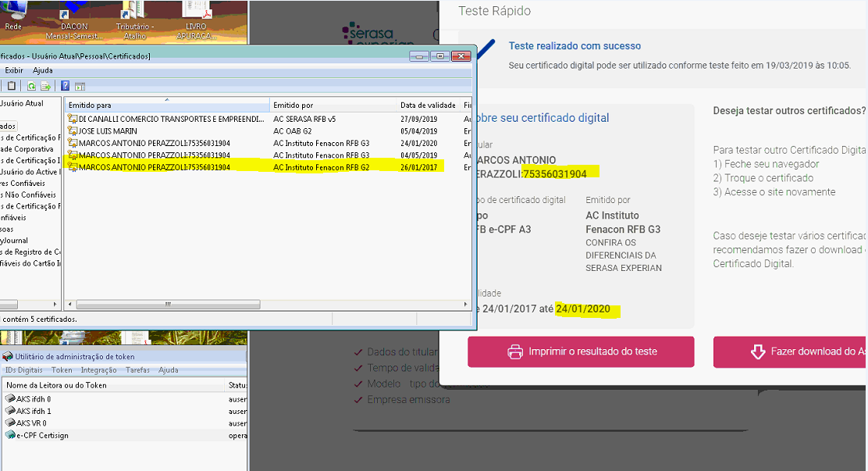868x471 pixels.
Task: Open the Token menu in token utility
Action: click(62, 370)
